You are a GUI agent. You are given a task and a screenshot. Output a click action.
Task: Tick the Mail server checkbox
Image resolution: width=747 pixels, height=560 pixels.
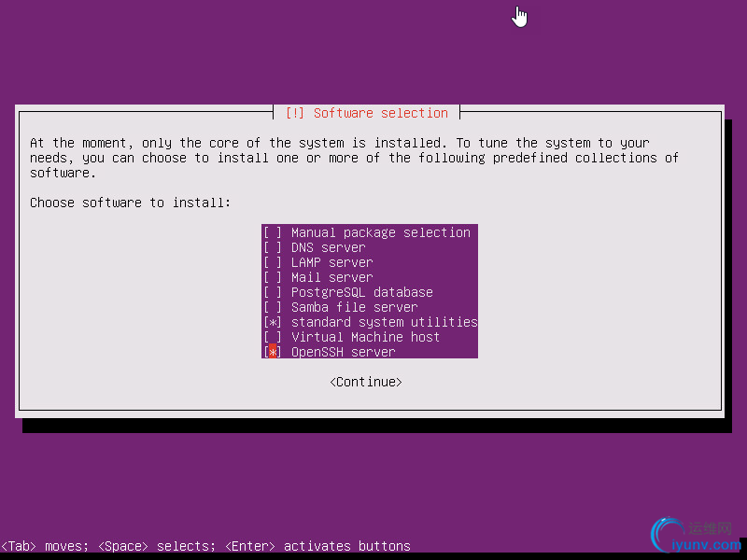click(273, 277)
